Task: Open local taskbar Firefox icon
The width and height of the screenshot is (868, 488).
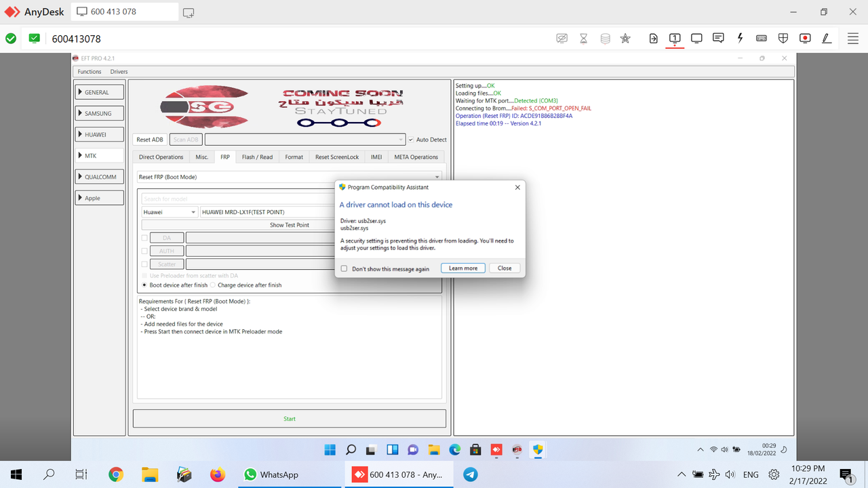Action: point(217,474)
